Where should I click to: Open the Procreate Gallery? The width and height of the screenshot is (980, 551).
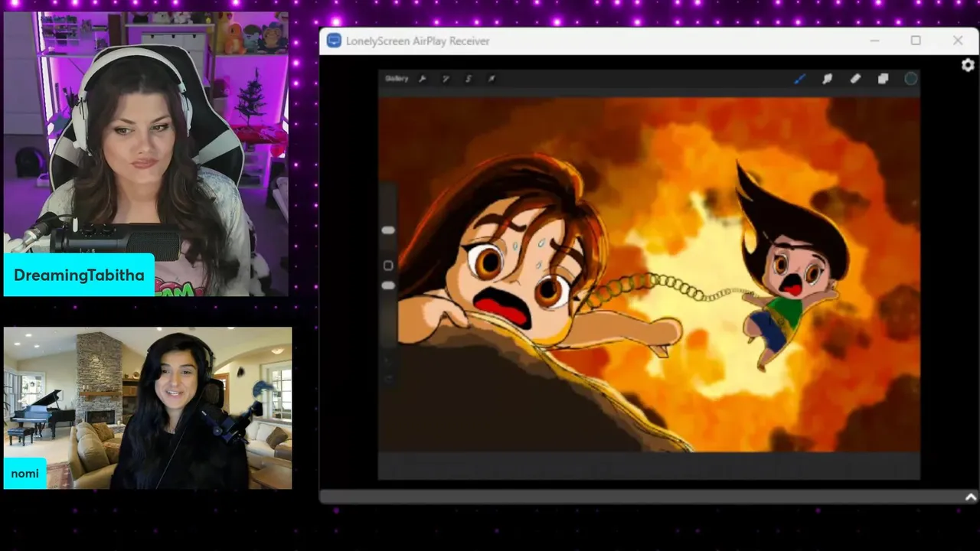click(397, 79)
